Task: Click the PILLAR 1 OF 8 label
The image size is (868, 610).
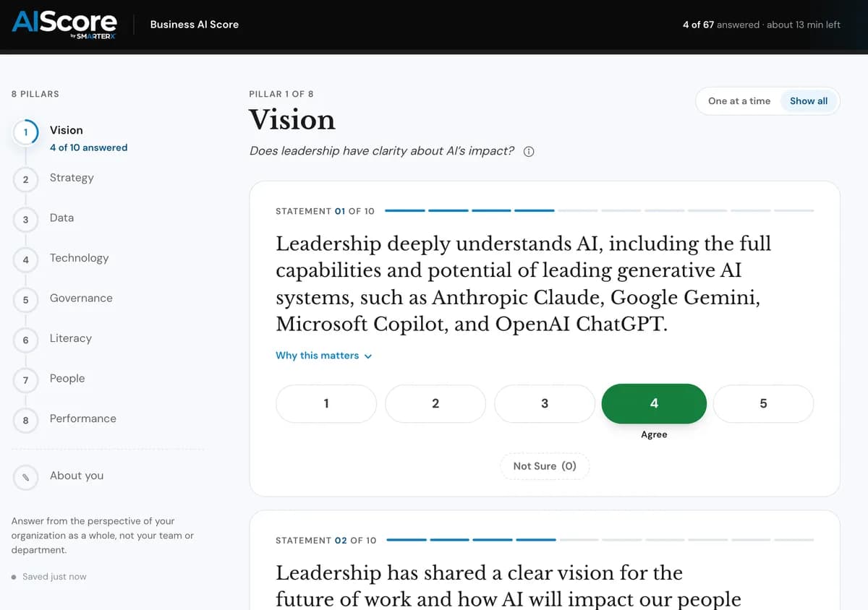Action: pos(281,94)
